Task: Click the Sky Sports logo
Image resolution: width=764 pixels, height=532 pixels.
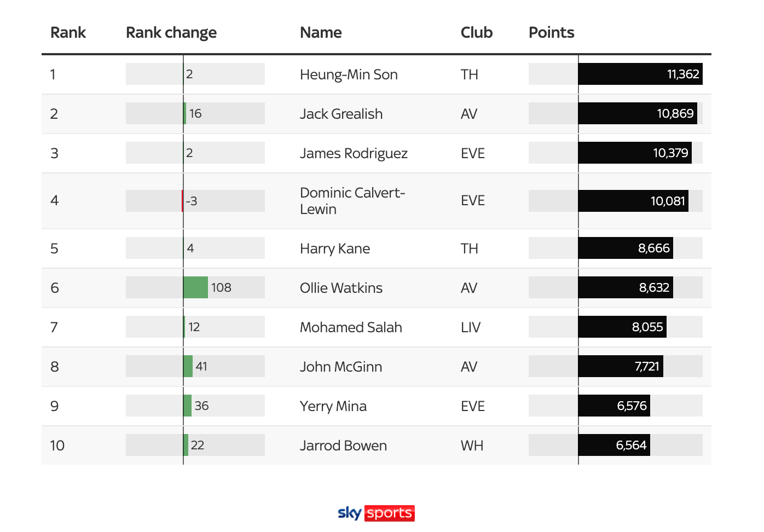Action: click(x=376, y=513)
